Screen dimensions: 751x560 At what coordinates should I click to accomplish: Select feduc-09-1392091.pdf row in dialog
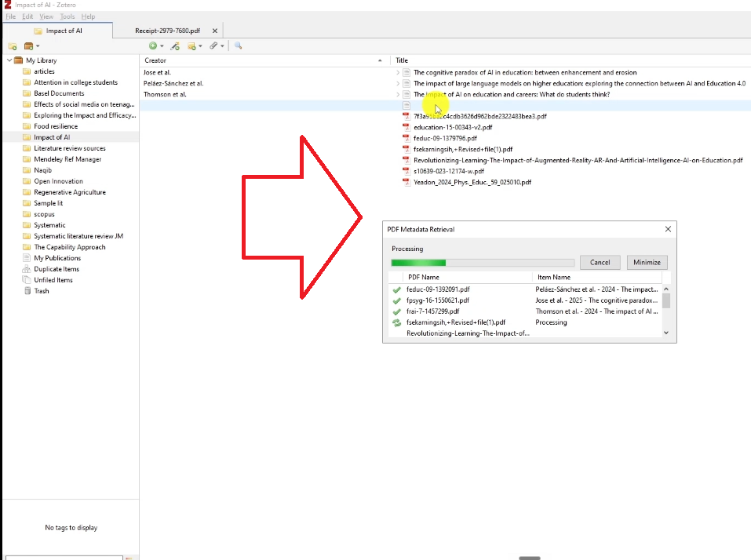[525, 289]
